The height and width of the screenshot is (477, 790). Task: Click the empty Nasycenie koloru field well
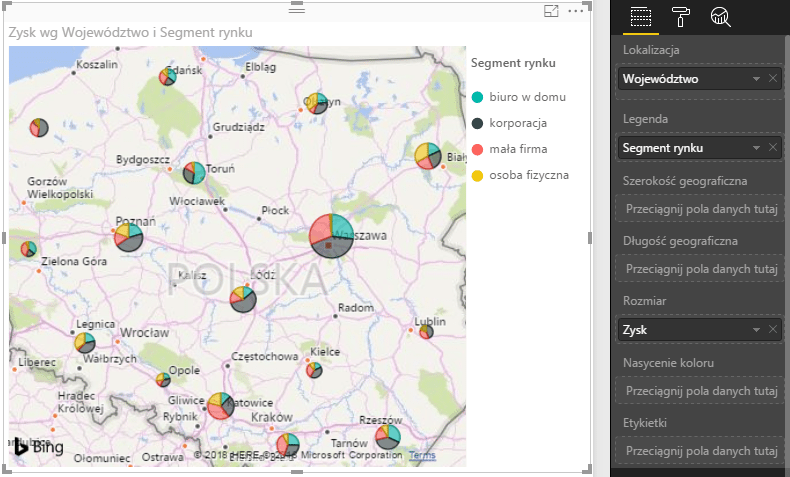coord(700,391)
